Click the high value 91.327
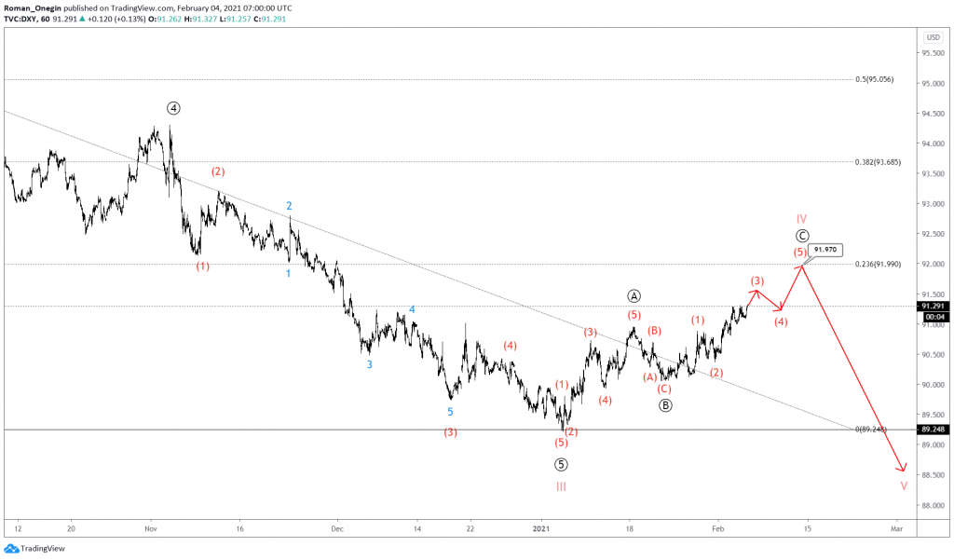This screenshot has height=560, width=954. click(x=202, y=17)
